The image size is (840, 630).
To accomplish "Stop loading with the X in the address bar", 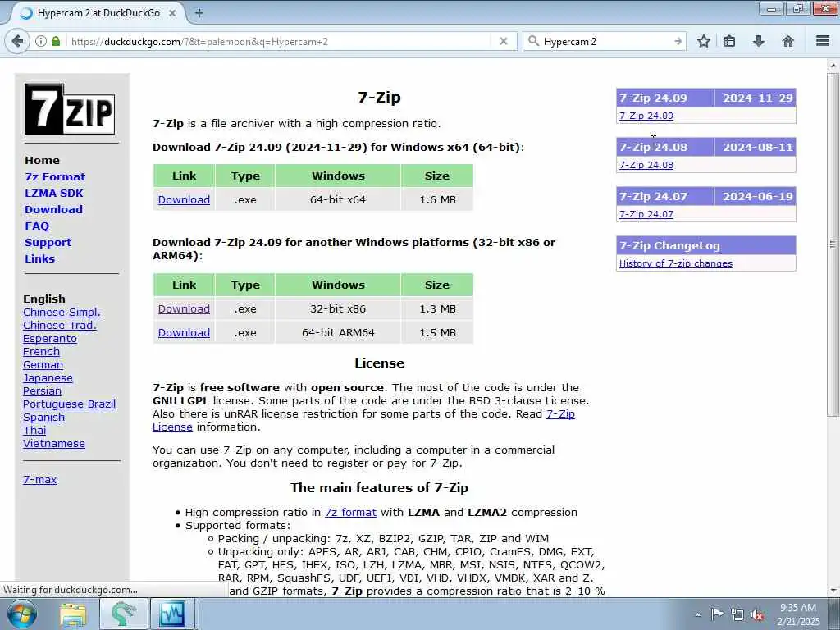I will point(503,41).
